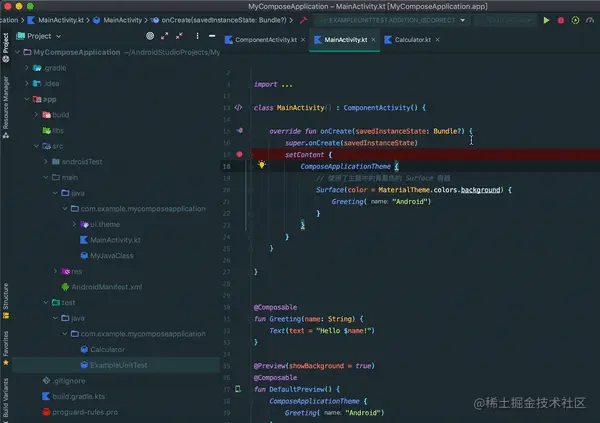The height and width of the screenshot is (423, 600).
Task: Expand the folded import region
Action: 287,85
